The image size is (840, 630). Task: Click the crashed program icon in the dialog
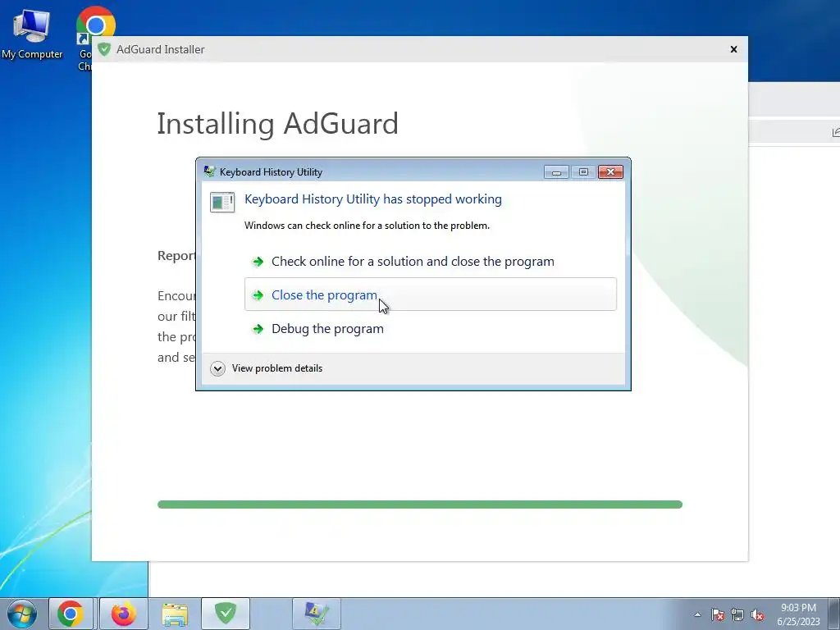221,202
